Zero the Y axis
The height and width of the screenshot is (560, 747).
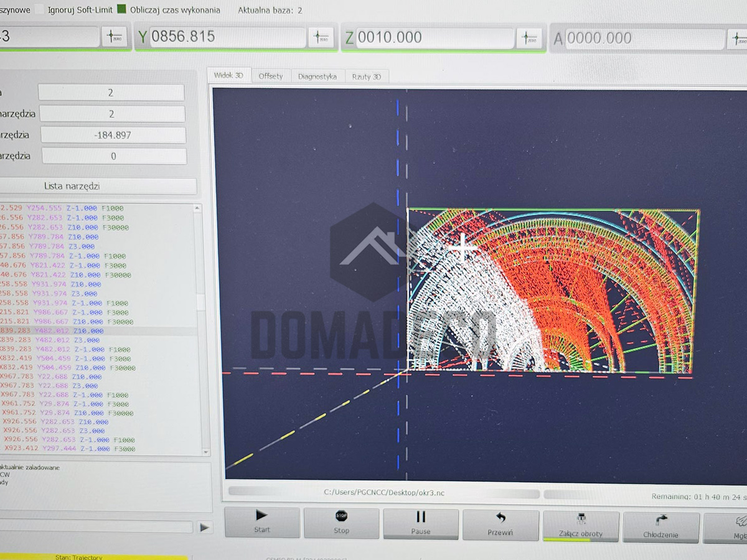(321, 37)
